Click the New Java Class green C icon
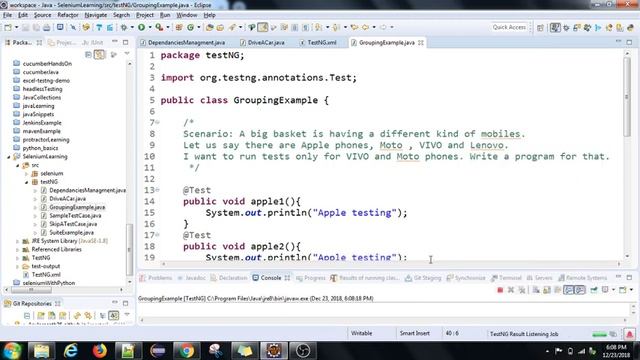Image resolution: width=640 pixels, height=360 pixels. pyautogui.click(x=191, y=27)
